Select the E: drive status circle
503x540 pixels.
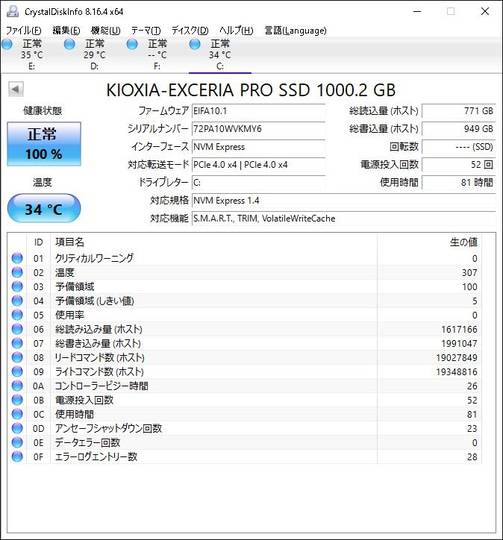[7, 44]
